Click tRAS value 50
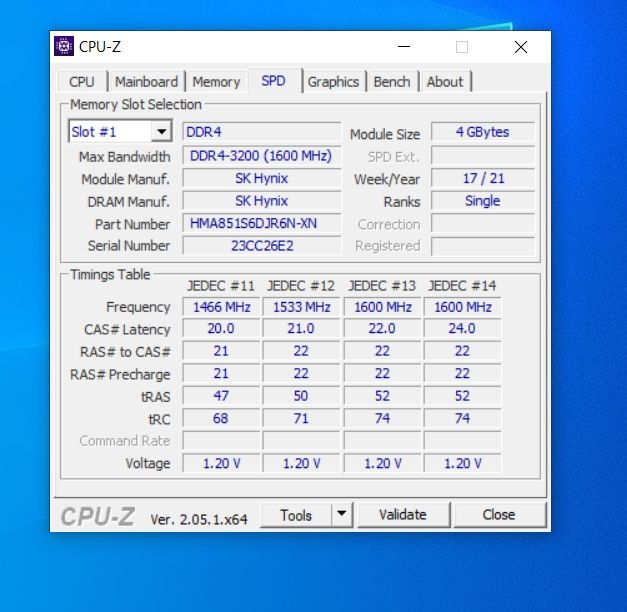 [x=301, y=396]
